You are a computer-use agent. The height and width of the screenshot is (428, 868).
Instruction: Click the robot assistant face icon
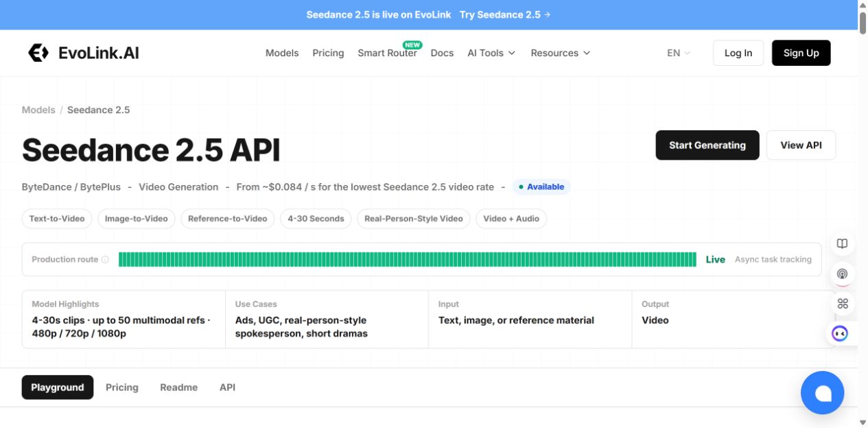coord(840,333)
